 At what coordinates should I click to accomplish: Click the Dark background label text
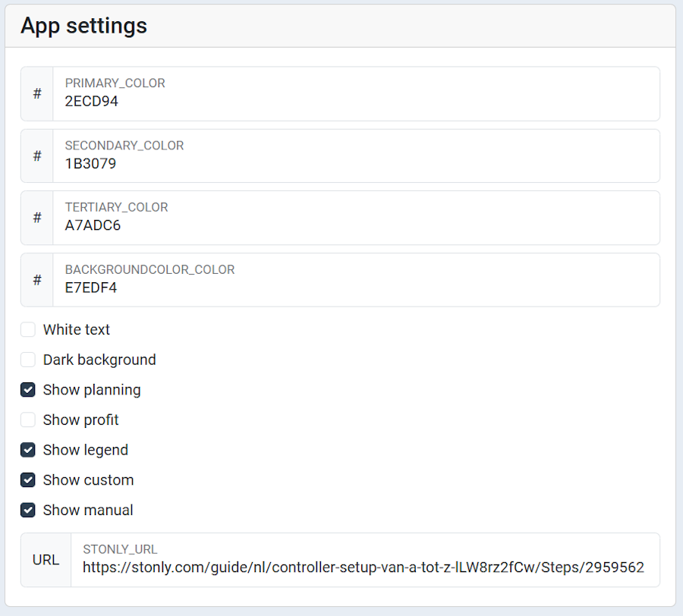(x=99, y=360)
